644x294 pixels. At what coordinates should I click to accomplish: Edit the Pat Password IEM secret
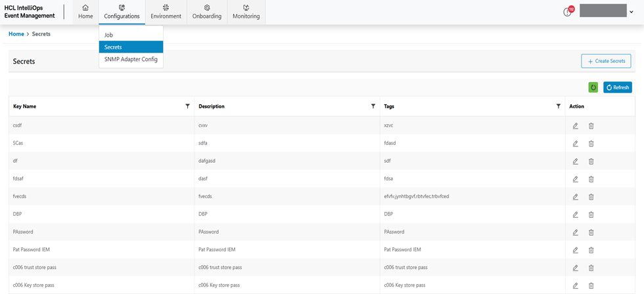click(575, 249)
